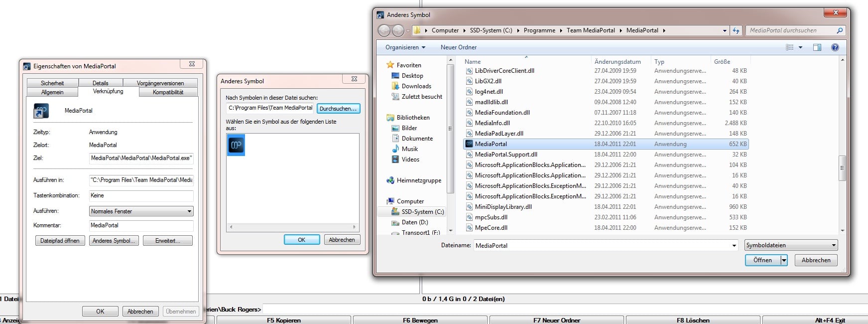The height and width of the screenshot is (324, 868).
Task: Expand the Symboldateien file type dropdown
Action: pos(791,245)
